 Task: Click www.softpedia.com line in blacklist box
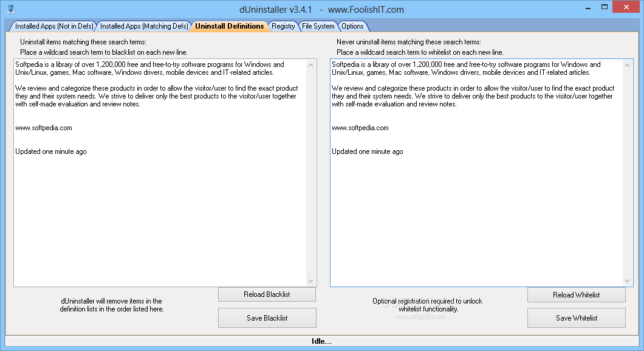click(44, 128)
